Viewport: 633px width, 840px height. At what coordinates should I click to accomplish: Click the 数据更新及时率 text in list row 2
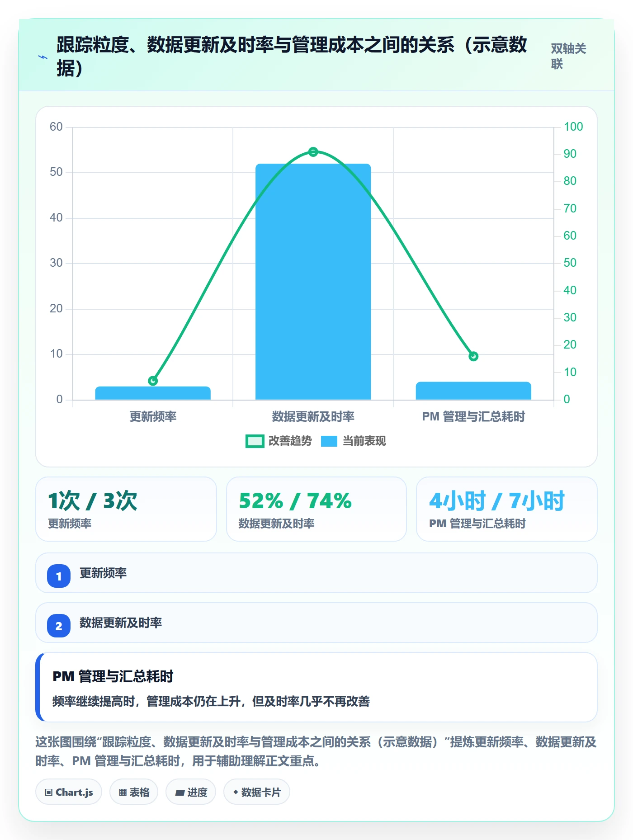pos(121,623)
